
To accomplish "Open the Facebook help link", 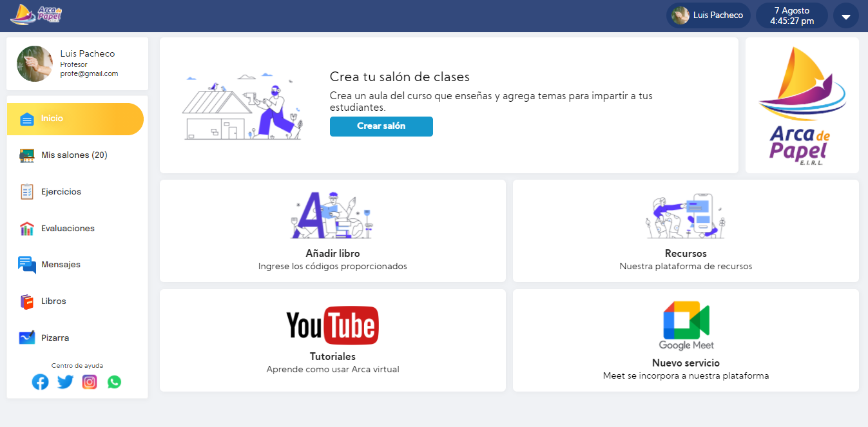I will 40,382.
